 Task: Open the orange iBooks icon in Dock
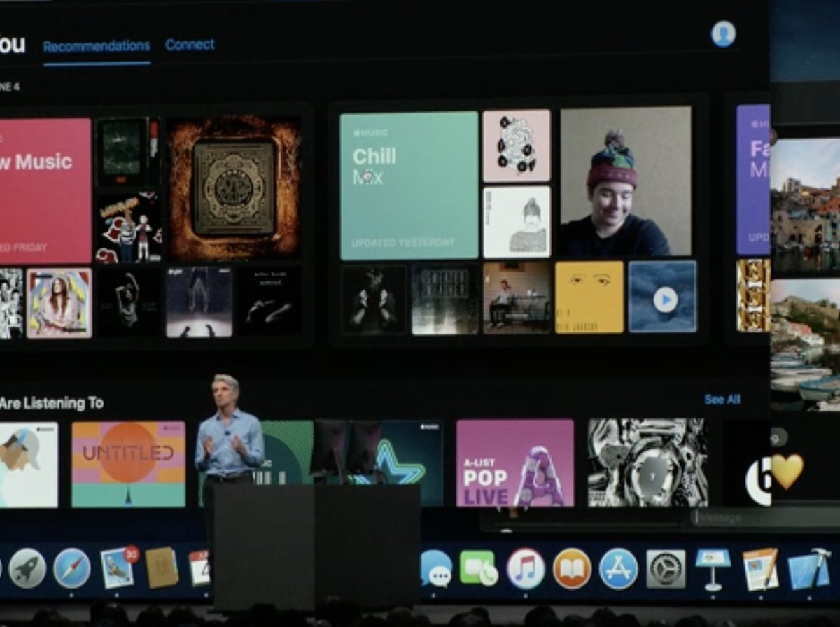coord(572,568)
